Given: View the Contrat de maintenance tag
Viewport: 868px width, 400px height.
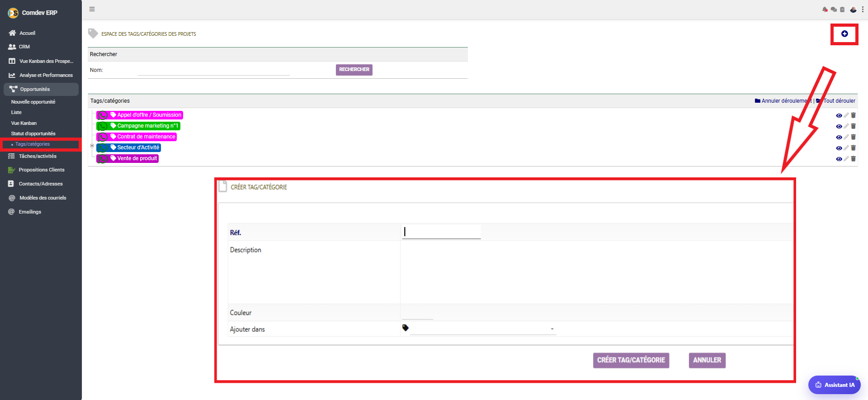Looking at the screenshot, I should pos(839,137).
